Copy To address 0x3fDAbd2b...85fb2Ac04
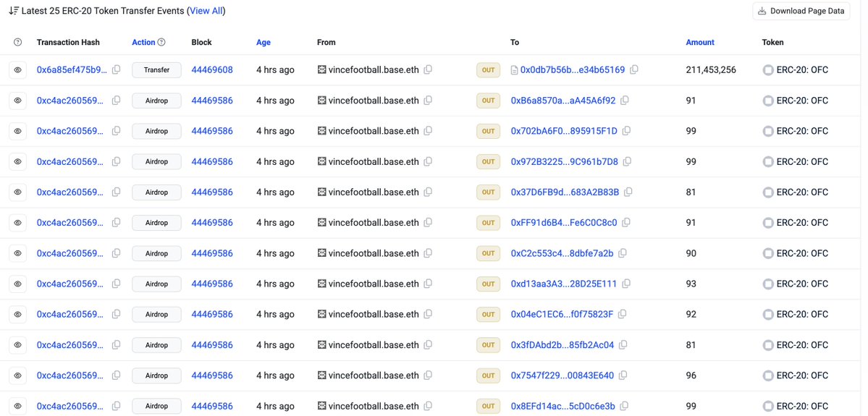 pos(623,344)
